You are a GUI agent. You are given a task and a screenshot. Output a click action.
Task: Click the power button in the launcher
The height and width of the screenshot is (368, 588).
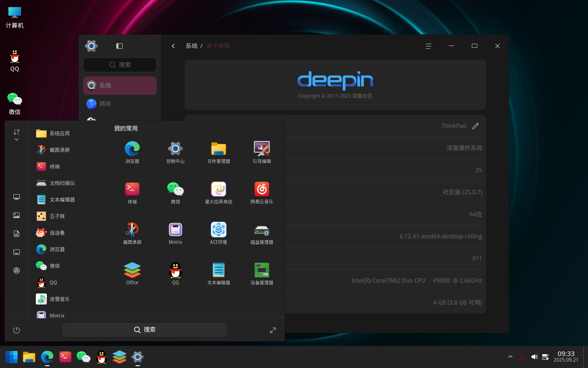17,330
